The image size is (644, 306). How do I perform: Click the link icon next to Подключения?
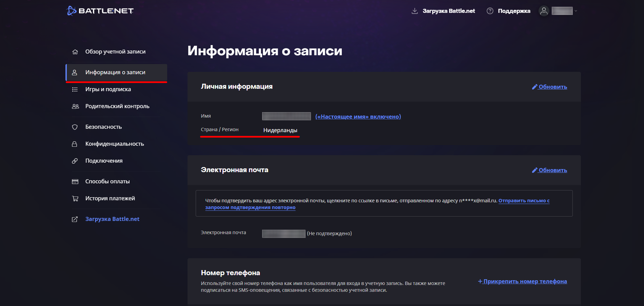pos(75,161)
